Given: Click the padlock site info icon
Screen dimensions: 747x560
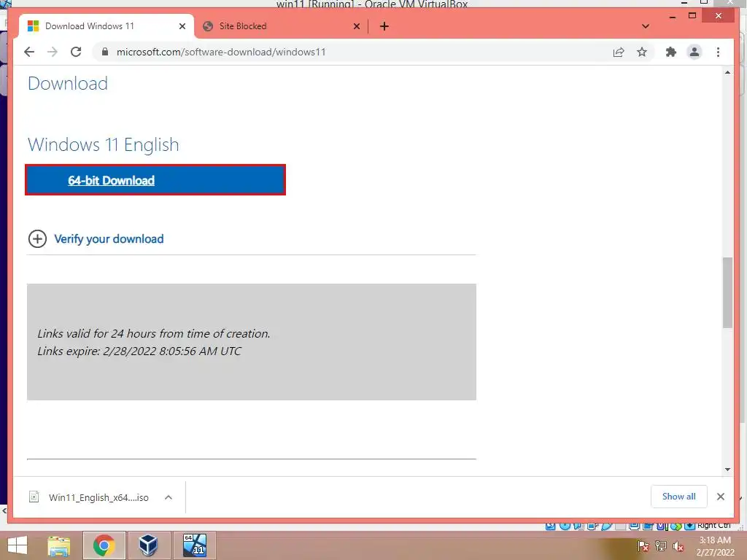Looking at the screenshot, I should (105, 52).
